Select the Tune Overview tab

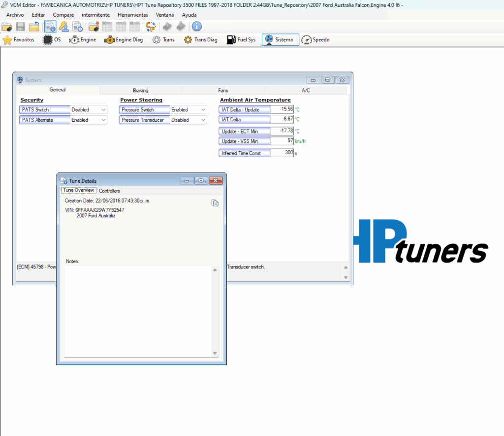point(78,190)
